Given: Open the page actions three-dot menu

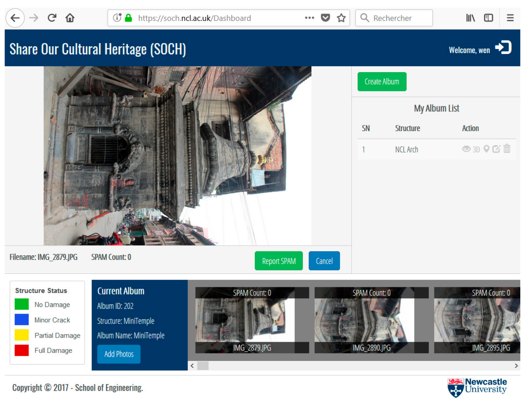Looking at the screenshot, I should coord(309,18).
